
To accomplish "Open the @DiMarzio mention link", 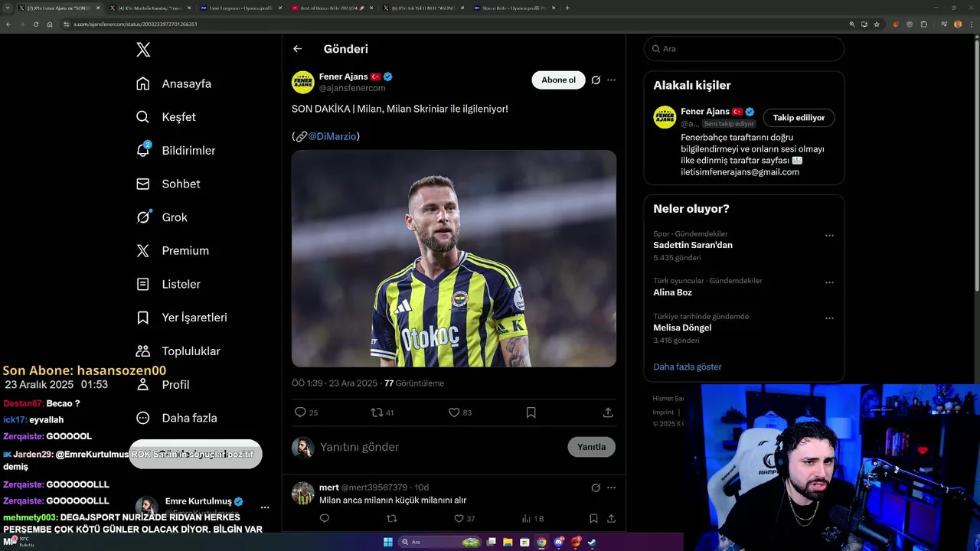I will 332,136.
